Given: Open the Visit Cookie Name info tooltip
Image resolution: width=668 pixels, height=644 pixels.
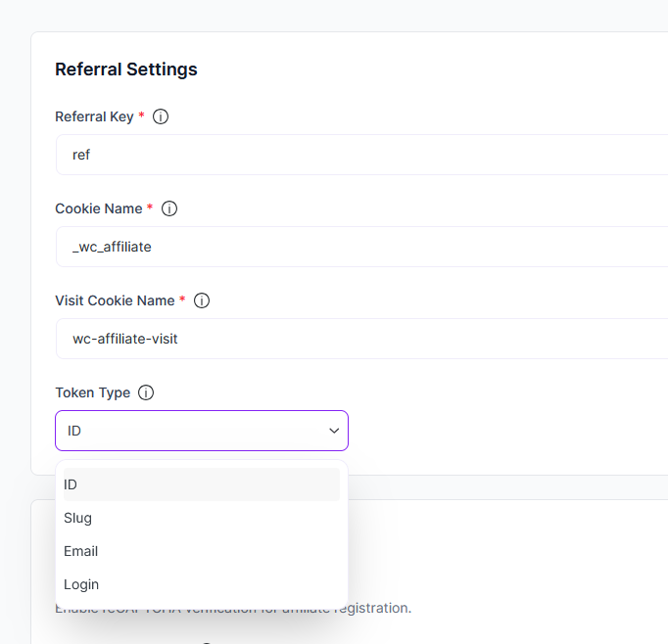Looking at the screenshot, I should pos(202,300).
